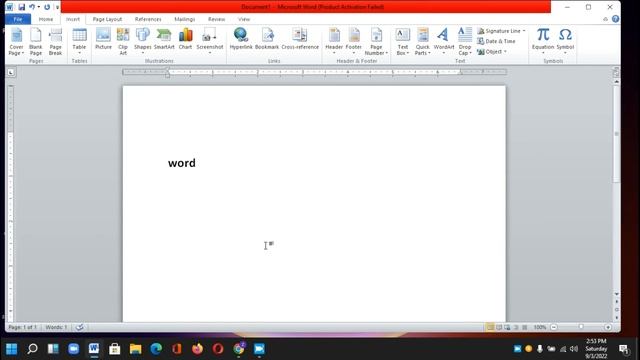Image resolution: width=640 pixels, height=360 pixels.
Task: Open the Shapes gallery
Action: [143, 41]
